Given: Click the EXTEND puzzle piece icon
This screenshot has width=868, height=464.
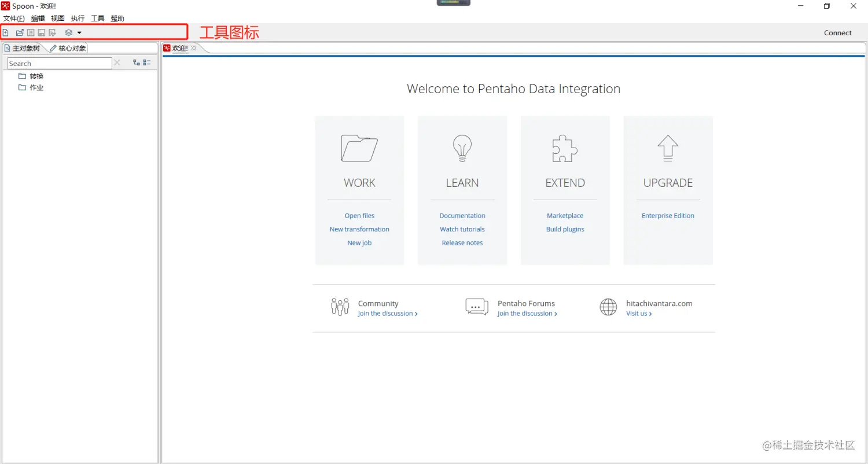Looking at the screenshot, I should pyautogui.click(x=565, y=148).
